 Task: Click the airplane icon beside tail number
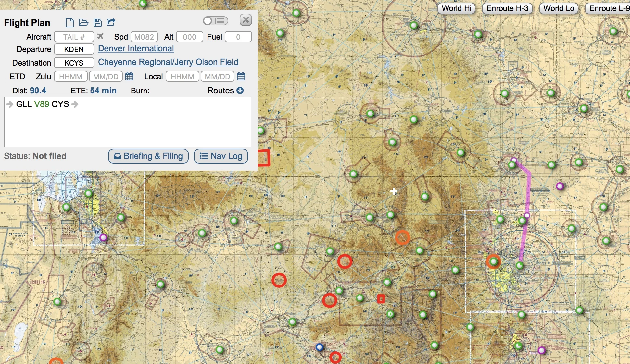[100, 36]
